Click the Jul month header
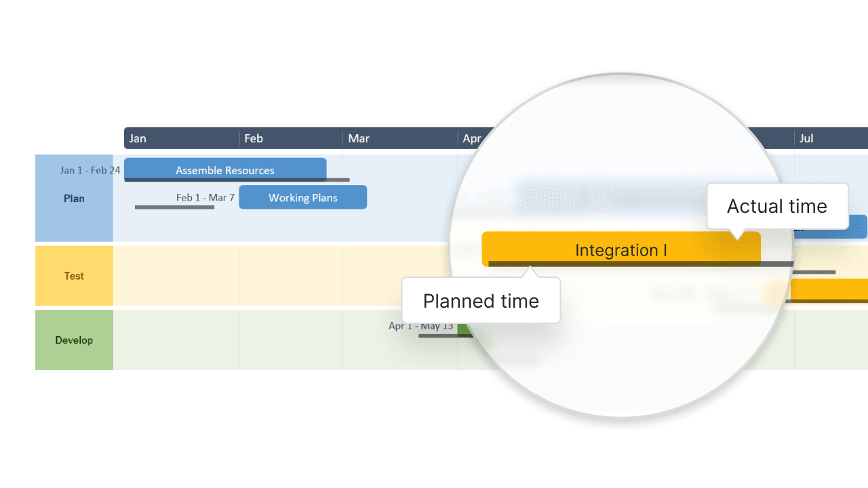The image size is (868, 488). pyautogui.click(x=806, y=138)
